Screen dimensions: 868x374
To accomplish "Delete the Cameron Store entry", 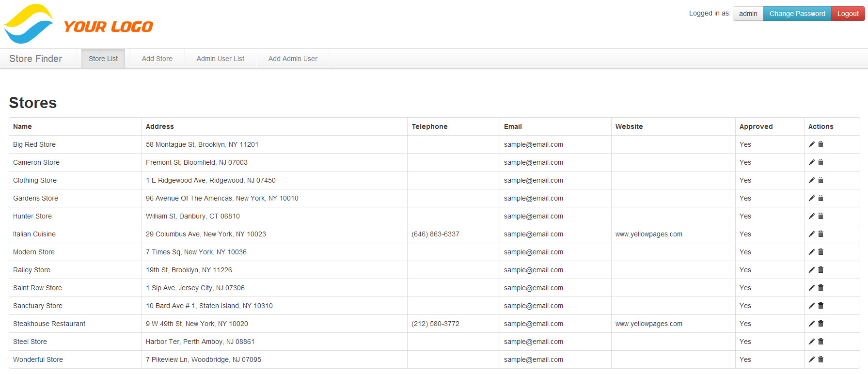I will click(821, 162).
